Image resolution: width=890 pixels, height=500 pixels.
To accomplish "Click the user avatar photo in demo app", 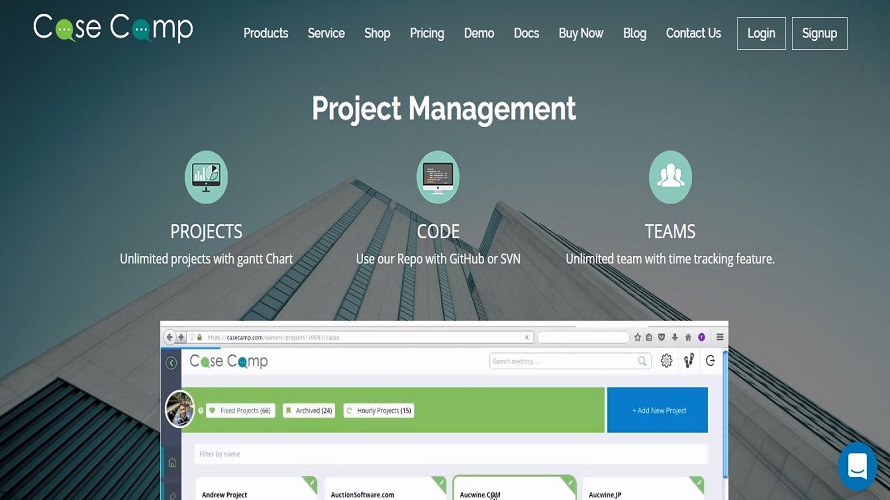I will click(x=180, y=409).
